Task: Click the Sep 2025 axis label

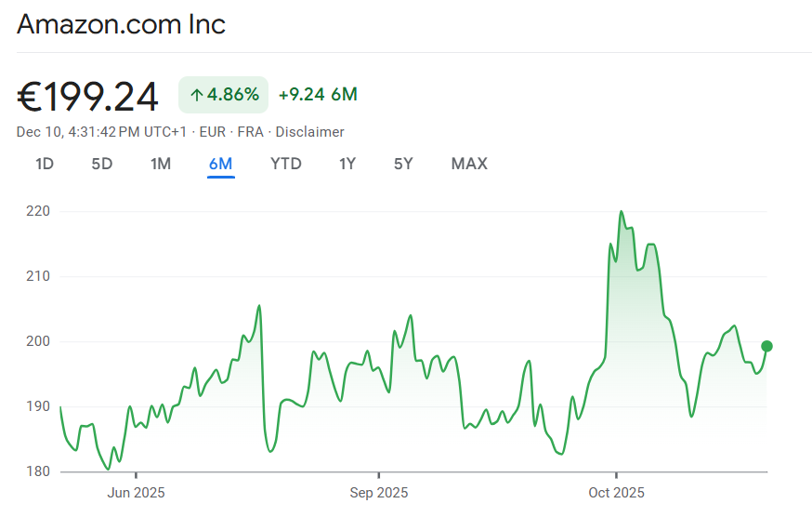Action: (378, 492)
